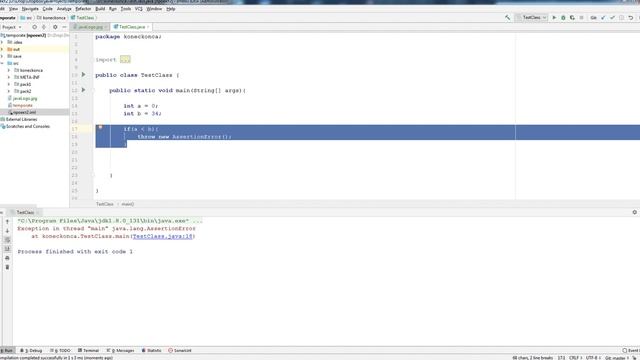This screenshot has width=640, height=360.
Task: Click run gutter arrow beside class TestClass
Action: [x=84, y=75]
